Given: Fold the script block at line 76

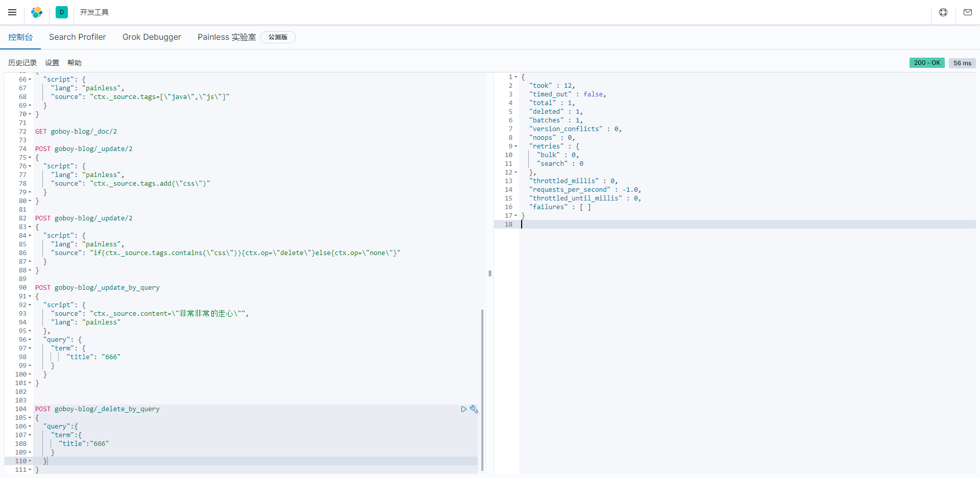Looking at the screenshot, I should pos(30,166).
